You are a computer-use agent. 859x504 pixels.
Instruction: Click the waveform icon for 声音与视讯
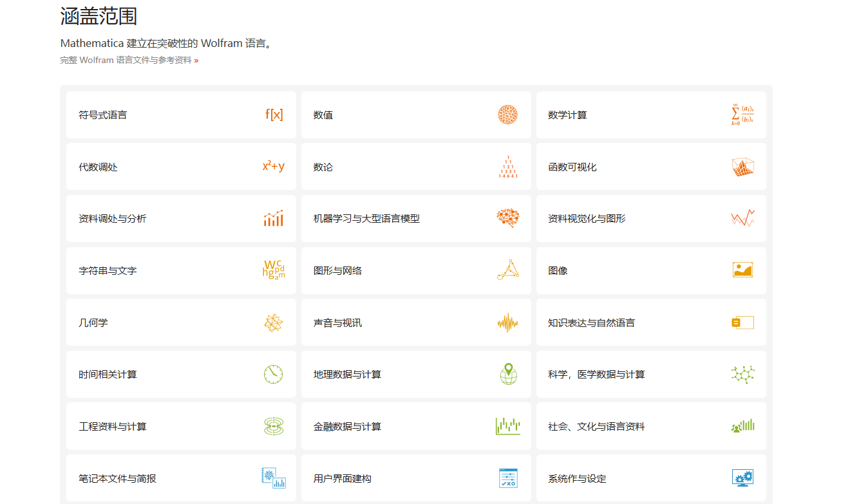coord(508,322)
